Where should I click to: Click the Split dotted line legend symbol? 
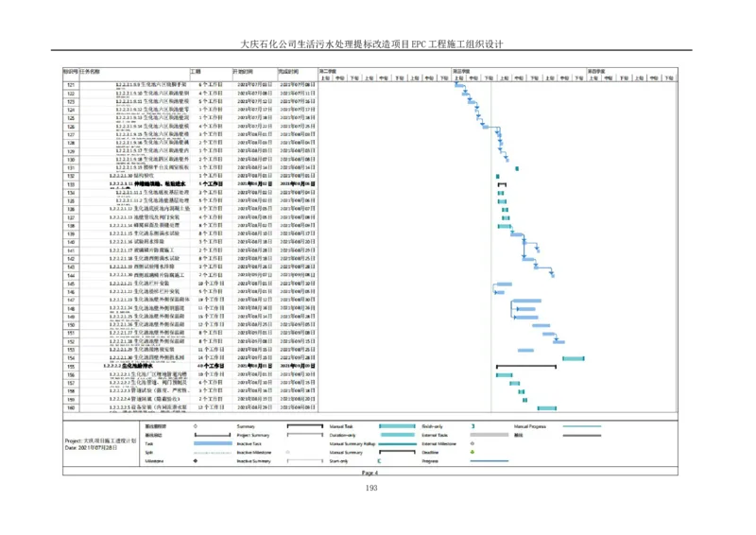pos(213,452)
